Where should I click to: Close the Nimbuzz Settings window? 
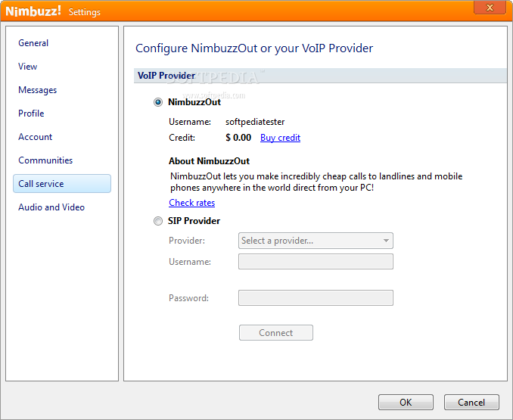(x=490, y=8)
